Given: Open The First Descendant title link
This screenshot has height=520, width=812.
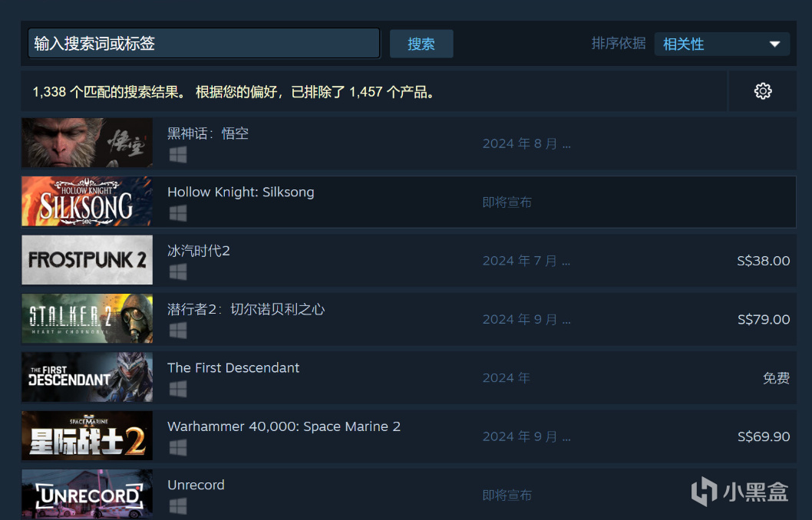Looking at the screenshot, I should [233, 368].
